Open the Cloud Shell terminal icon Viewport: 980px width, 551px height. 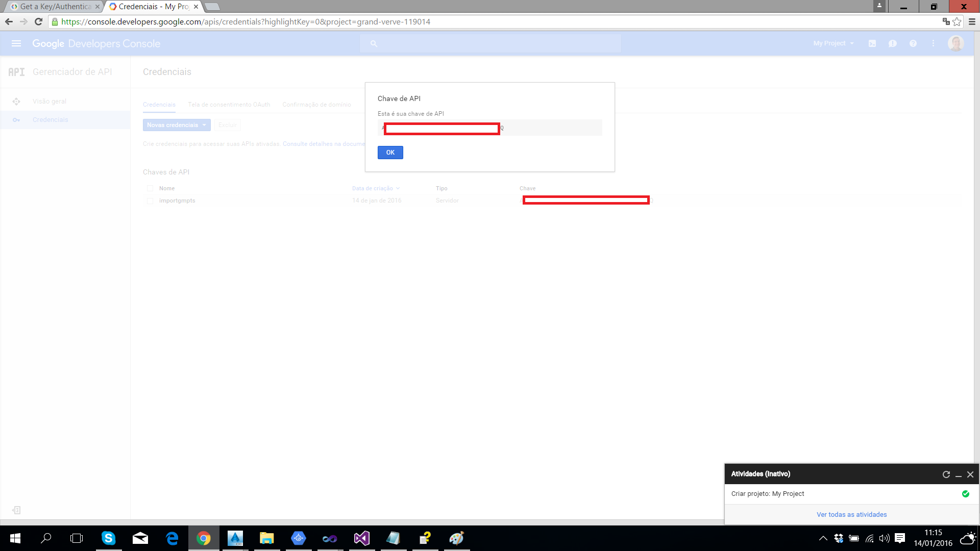click(x=872, y=43)
